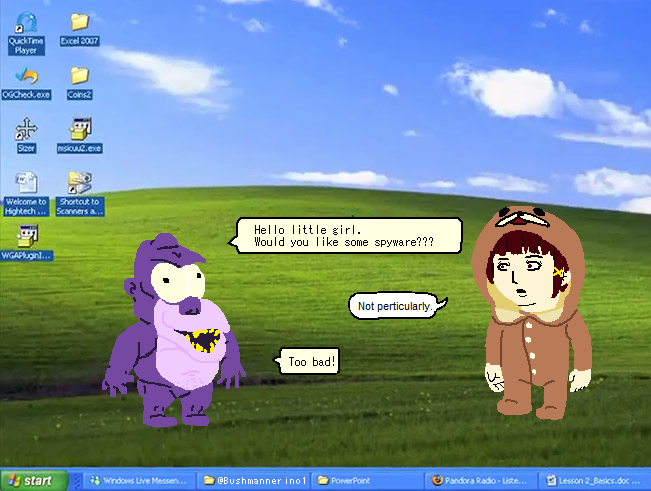The height and width of the screenshot is (491, 651).
Task: Click the Coins2 label text
Action: coord(79,95)
